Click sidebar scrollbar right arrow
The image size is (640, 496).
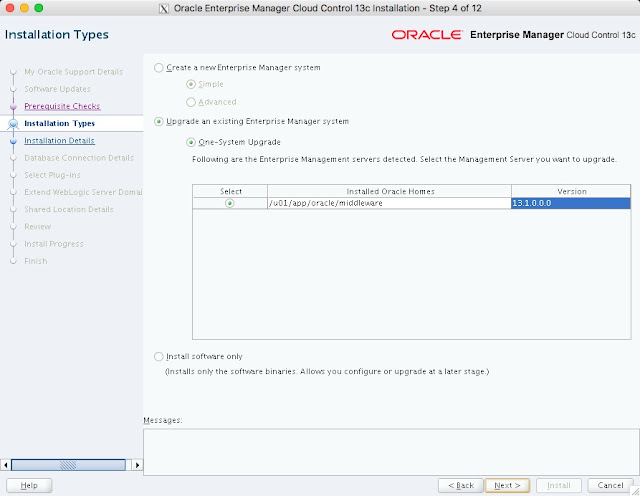137,465
